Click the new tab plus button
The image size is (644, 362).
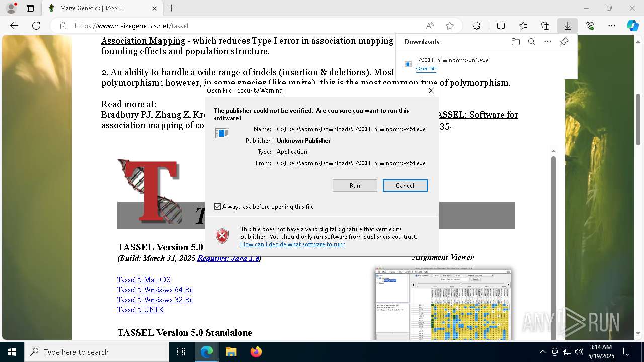pos(172,8)
